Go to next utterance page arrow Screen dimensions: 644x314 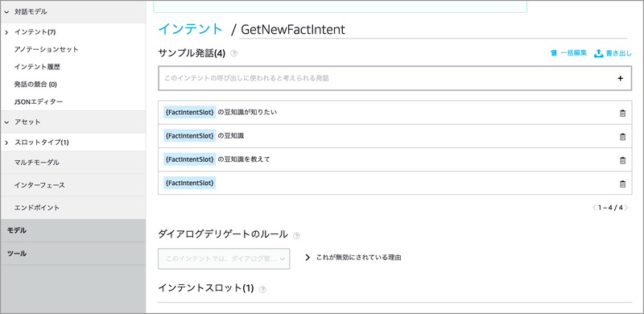[626, 208]
